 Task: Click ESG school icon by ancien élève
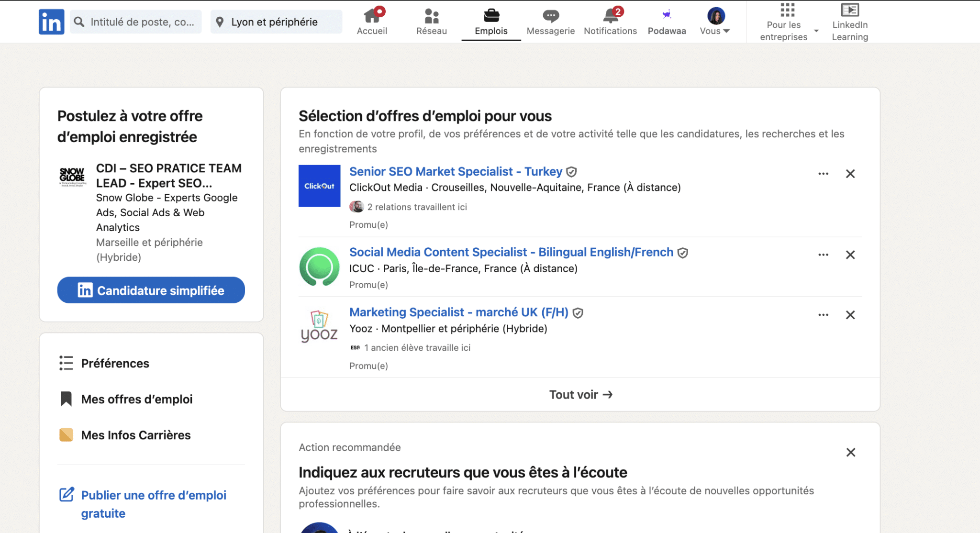point(355,348)
